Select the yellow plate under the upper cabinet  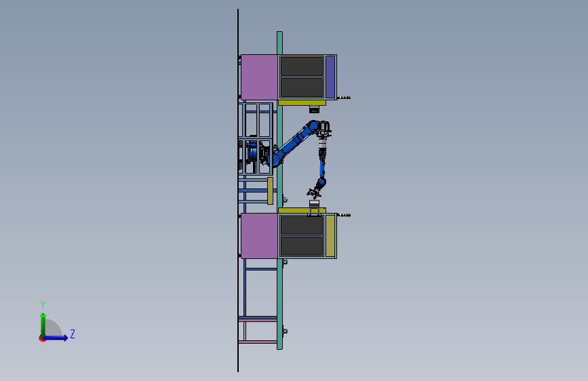pos(302,103)
